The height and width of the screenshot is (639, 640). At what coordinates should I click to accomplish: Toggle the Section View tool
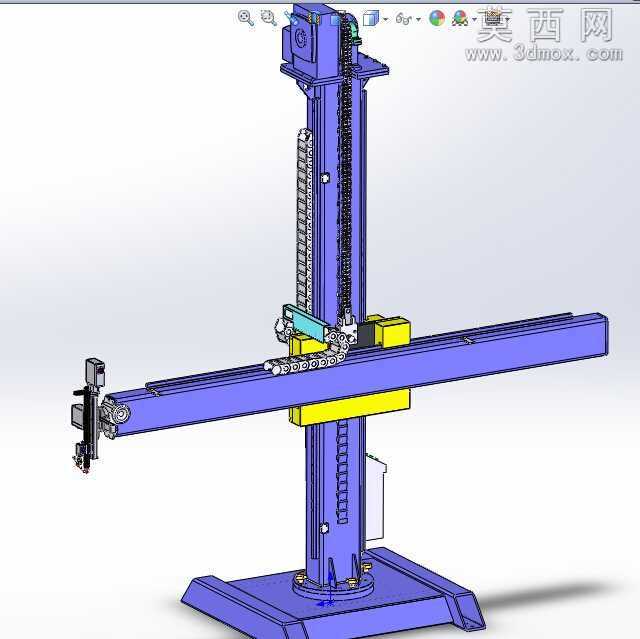315,19
